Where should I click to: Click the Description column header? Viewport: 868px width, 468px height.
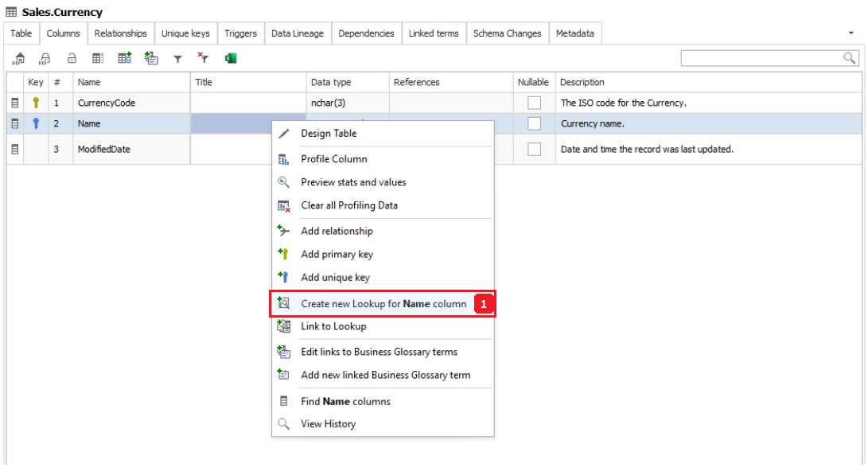click(582, 82)
